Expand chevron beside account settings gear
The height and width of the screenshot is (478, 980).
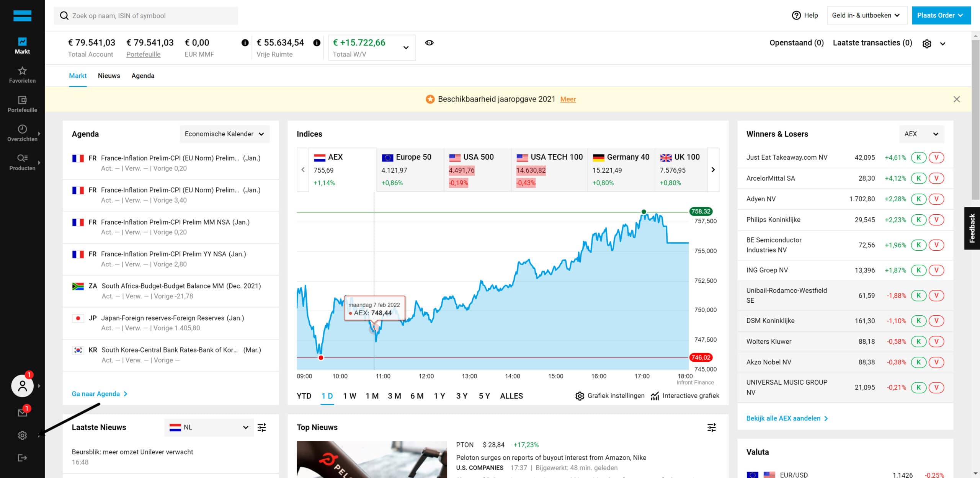click(943, 44)
